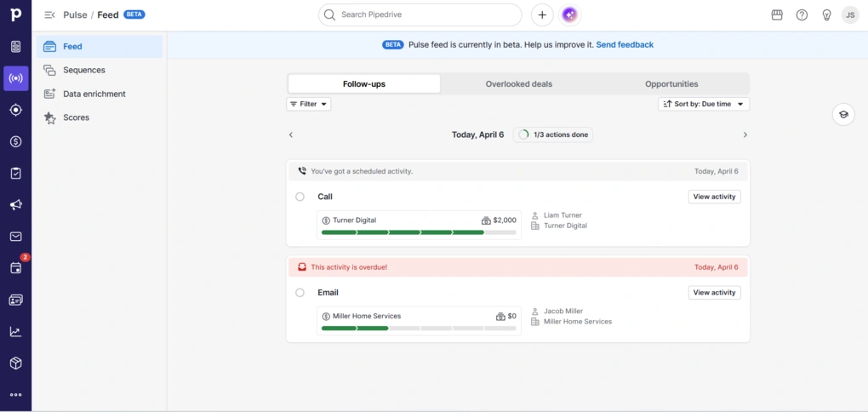Viewport: 868px width, 412px height.
Task: Click View activity for the Email
Action: click(x=714, y=292)
